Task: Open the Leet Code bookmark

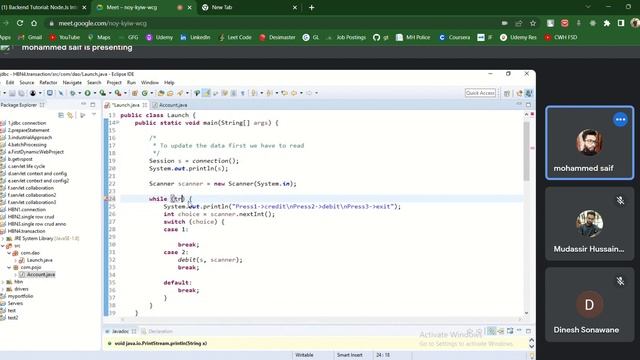Action: (235, 37)
